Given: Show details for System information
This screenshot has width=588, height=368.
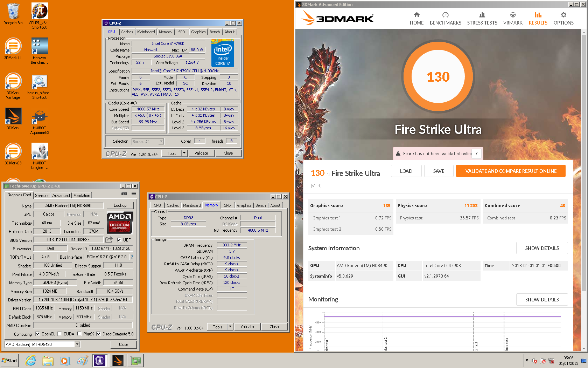Looking at the screenshot, I should click(542, 248).
